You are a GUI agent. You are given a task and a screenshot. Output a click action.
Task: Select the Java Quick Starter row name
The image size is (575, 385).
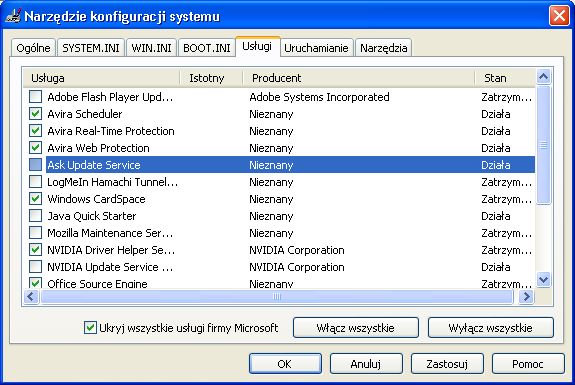(x=92, y=216)
